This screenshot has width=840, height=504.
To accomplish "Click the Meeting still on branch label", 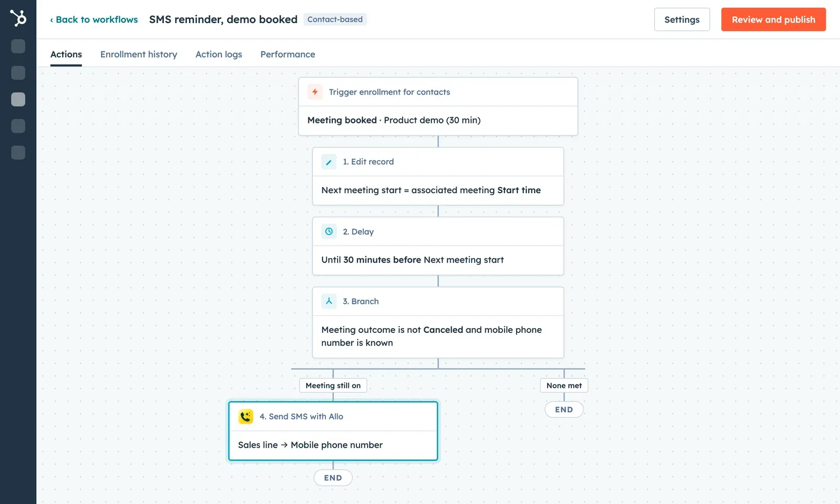I will (333, 385).
